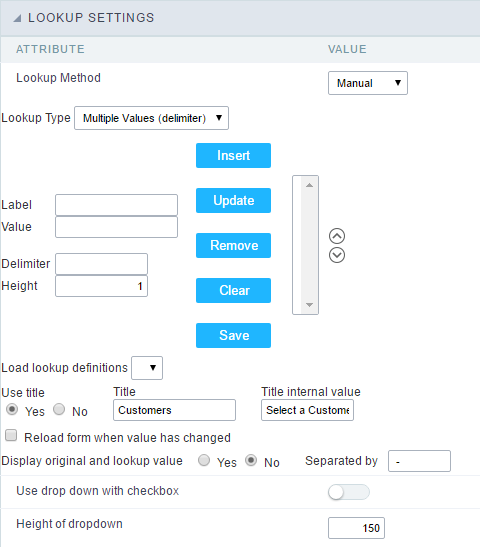Screen dimensions: 480x547
Task: Click the Remove button
Action: point(233,245)
